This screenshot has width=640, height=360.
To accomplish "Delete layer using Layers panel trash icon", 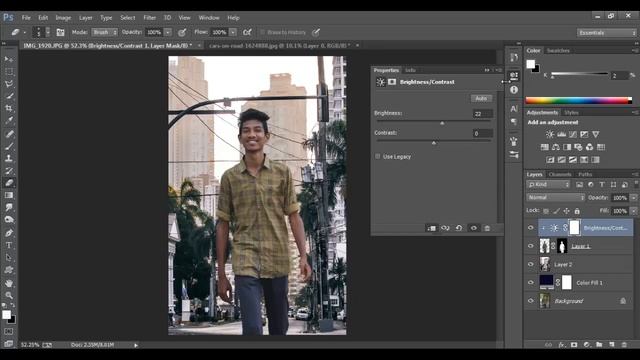I will [x=624, y=345].
